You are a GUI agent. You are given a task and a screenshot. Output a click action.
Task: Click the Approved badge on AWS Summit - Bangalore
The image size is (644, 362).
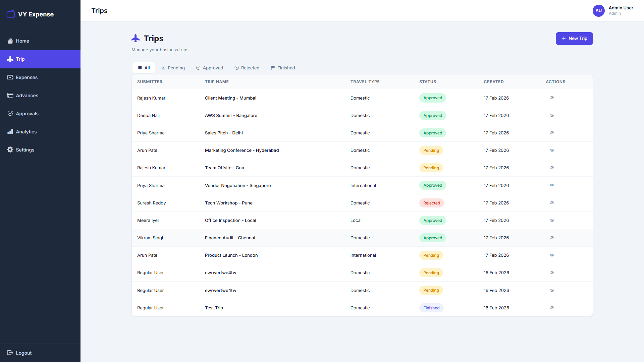[x=432, y=115]
